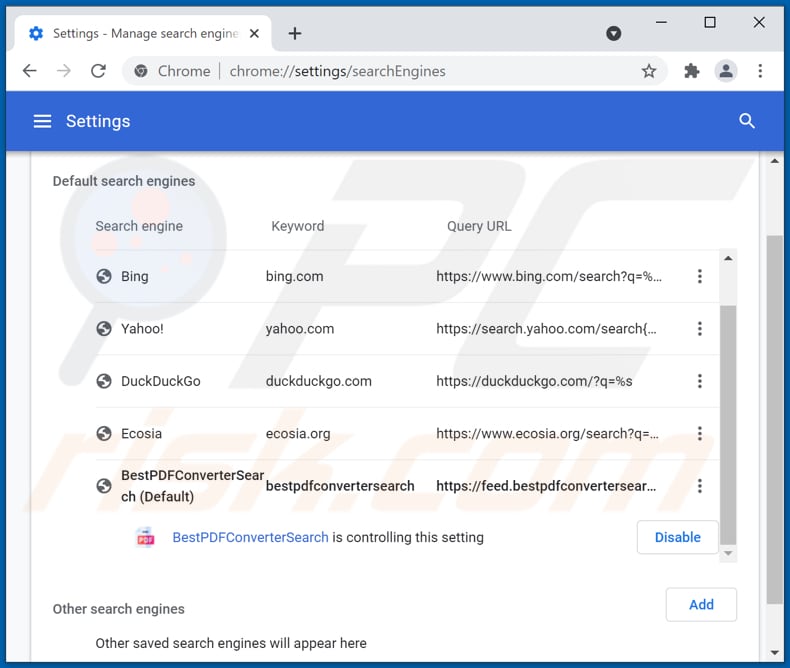Click the Yahoo query URL
This screenshot has height=668, width=790.
[x=547, y=328]
